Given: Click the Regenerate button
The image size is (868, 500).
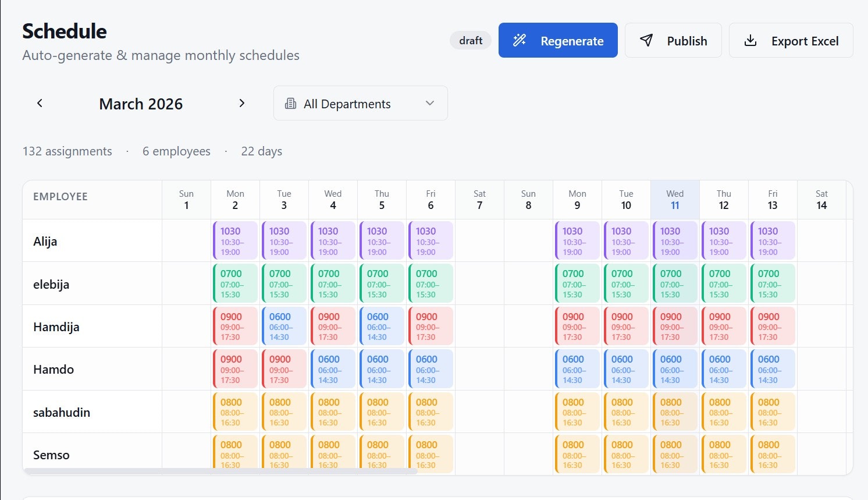Looking at the screenshot, I should click(558, 40).
